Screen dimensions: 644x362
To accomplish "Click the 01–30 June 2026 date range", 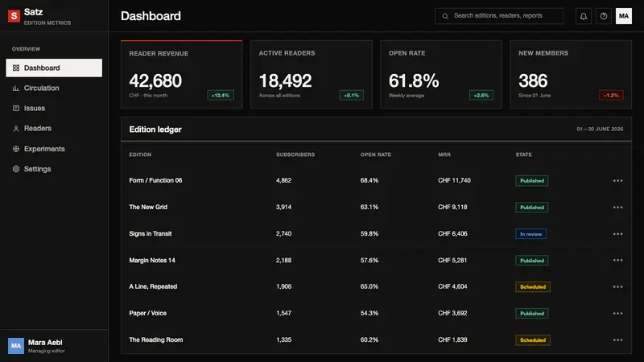I will [x=600, y=129].
